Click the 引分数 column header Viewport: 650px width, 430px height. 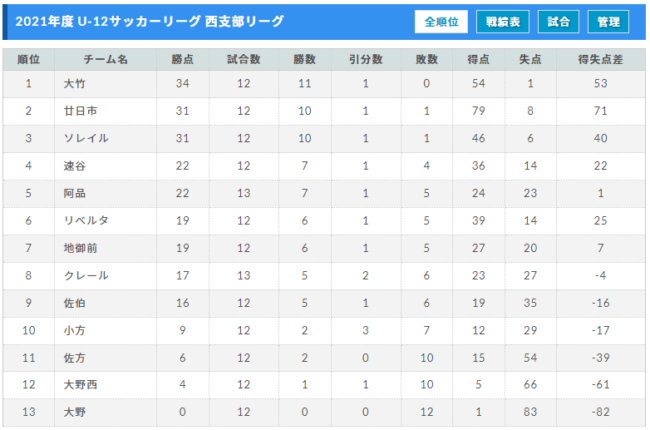coord(365,59)
